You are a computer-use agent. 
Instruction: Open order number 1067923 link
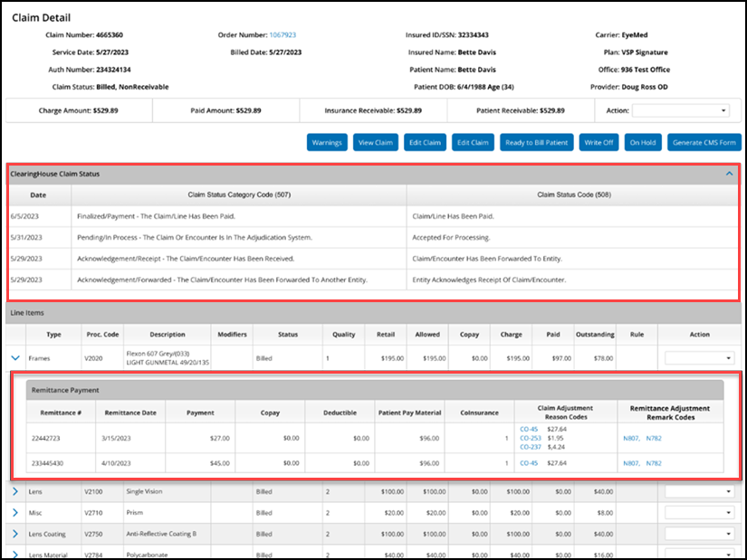coord(283,35)
